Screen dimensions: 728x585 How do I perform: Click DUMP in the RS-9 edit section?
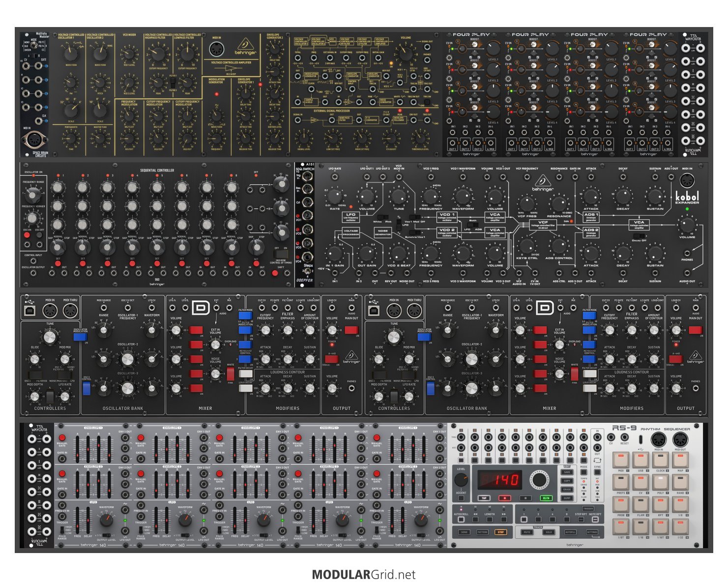567,498
